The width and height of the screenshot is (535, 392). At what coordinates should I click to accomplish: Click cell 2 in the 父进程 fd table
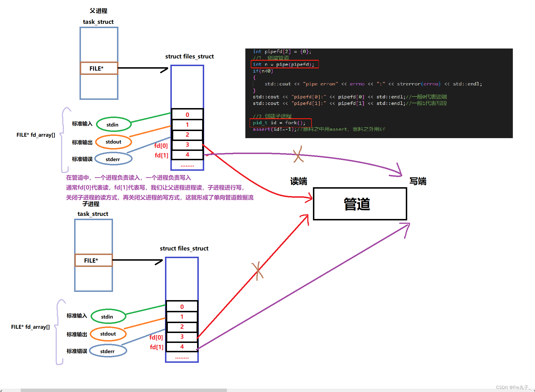pos(187,134)
